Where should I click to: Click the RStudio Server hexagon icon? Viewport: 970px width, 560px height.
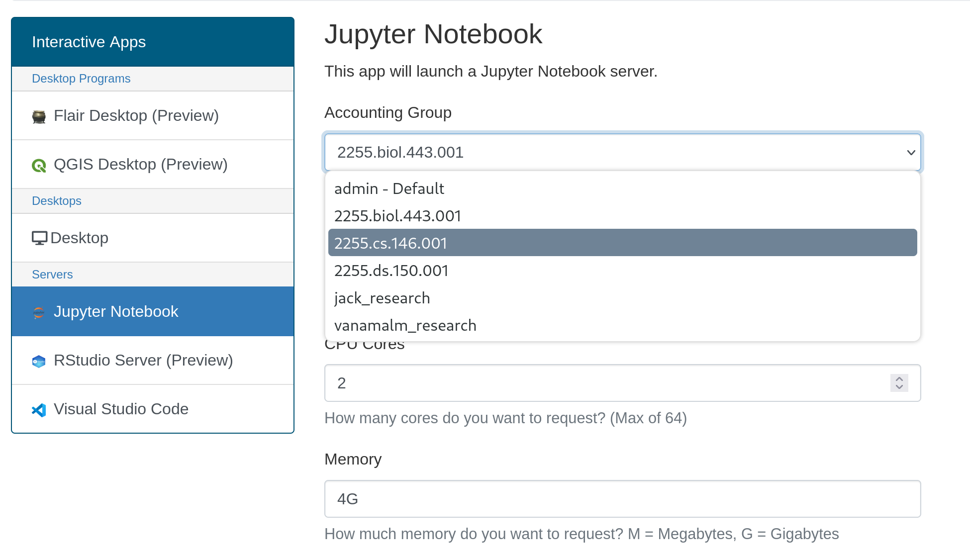(x=39, y=361)
